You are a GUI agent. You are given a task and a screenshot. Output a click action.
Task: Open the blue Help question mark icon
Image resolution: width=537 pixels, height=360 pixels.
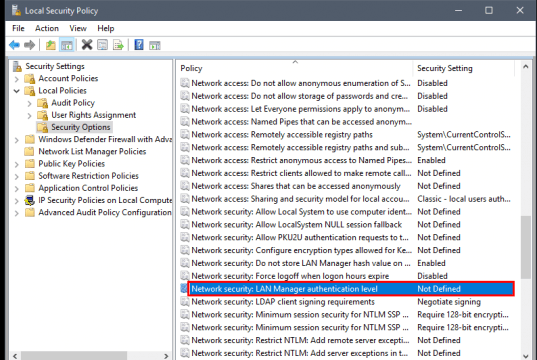139,45
